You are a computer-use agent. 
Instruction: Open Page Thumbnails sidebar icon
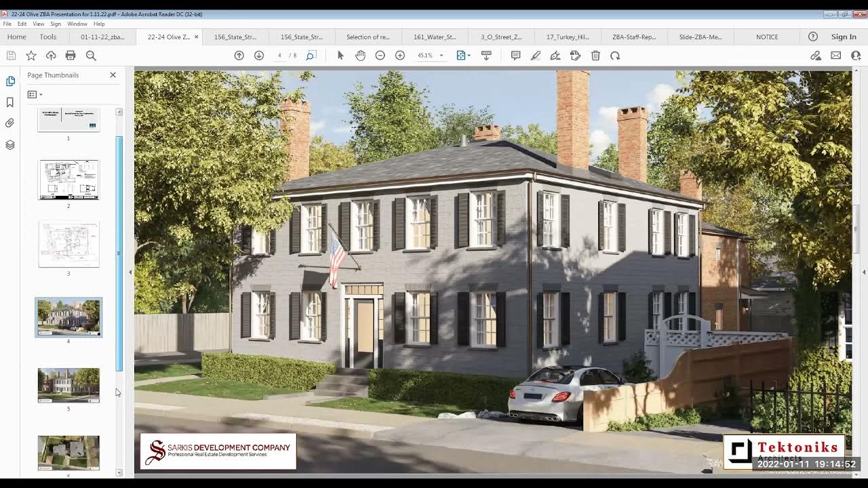coord(10,81)
